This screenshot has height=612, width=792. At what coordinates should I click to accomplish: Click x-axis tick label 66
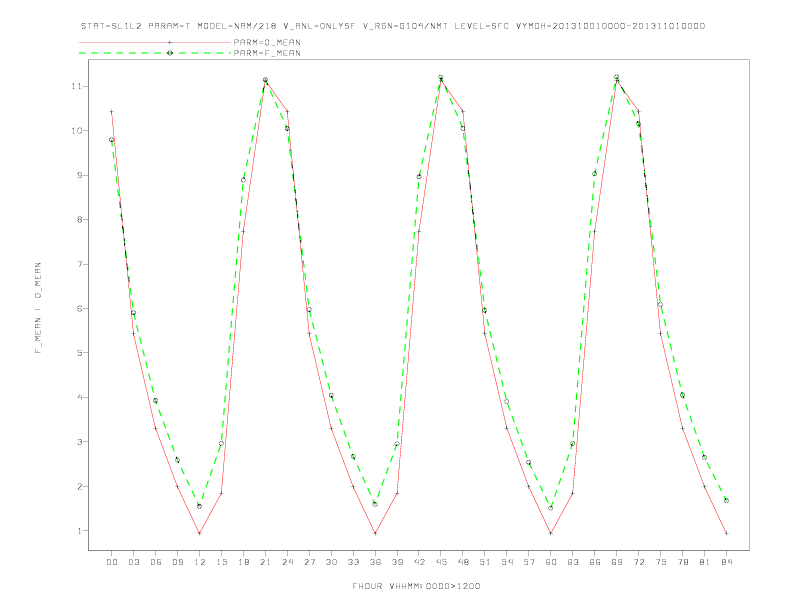[595, 562]
